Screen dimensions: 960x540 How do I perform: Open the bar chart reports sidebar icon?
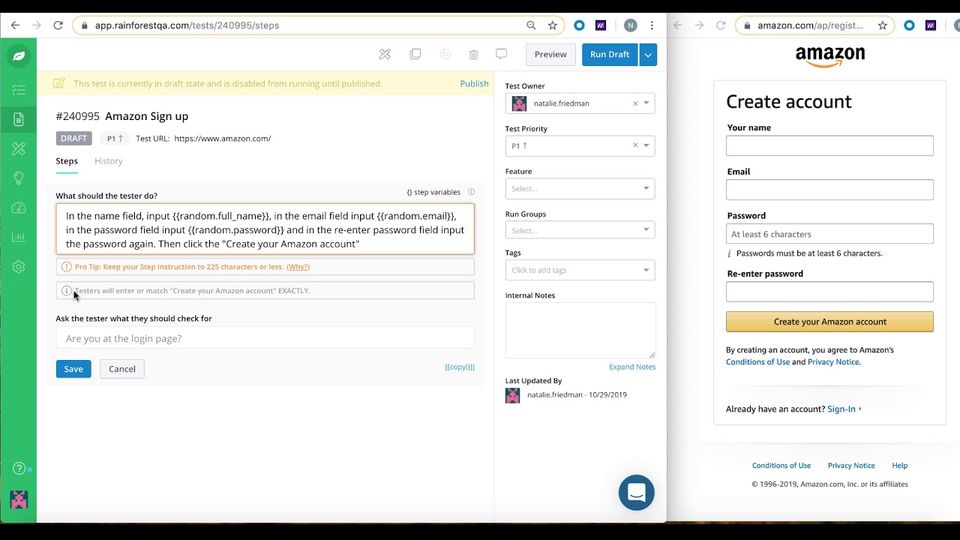pos(18,237)
